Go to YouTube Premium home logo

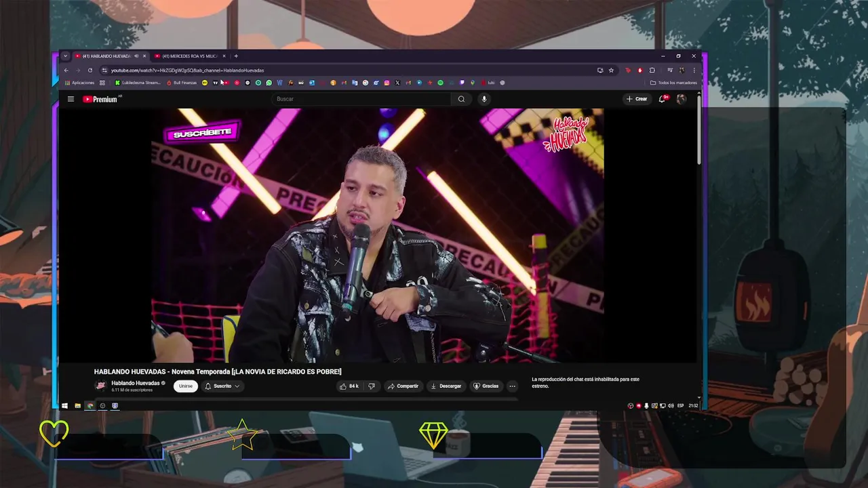tap(100, 99)
